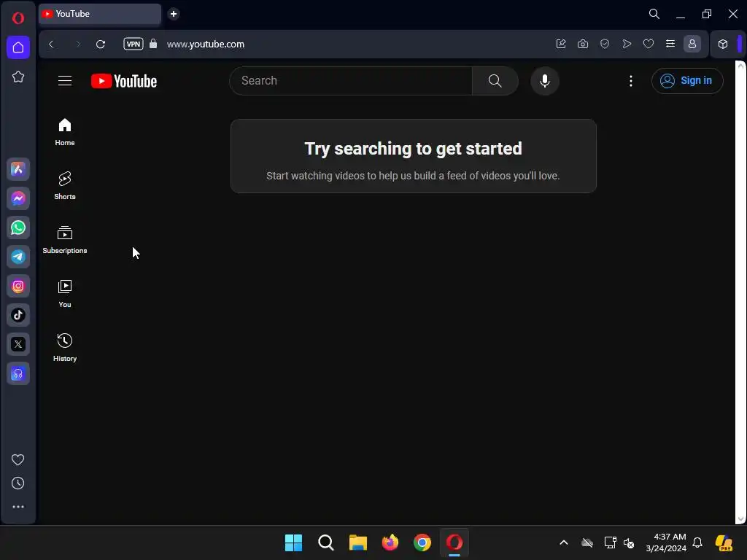Click the volume muted tray icon

click(x=629, y=542)
